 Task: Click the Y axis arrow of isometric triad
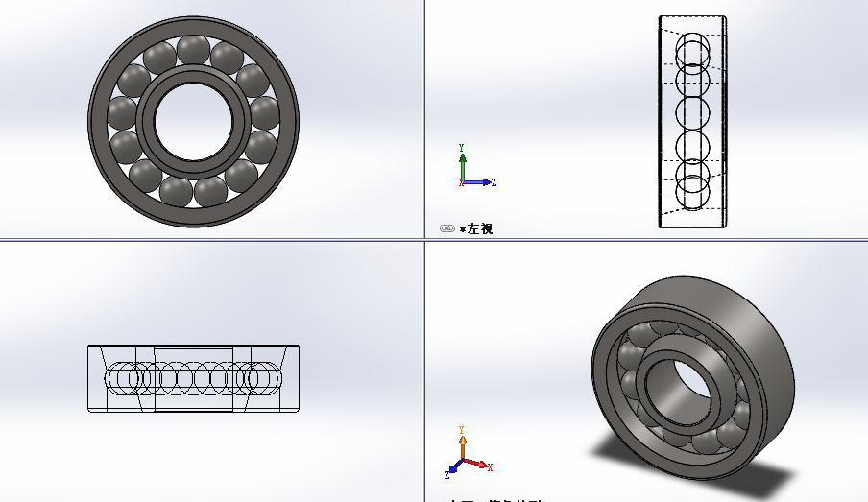[462, 446]
